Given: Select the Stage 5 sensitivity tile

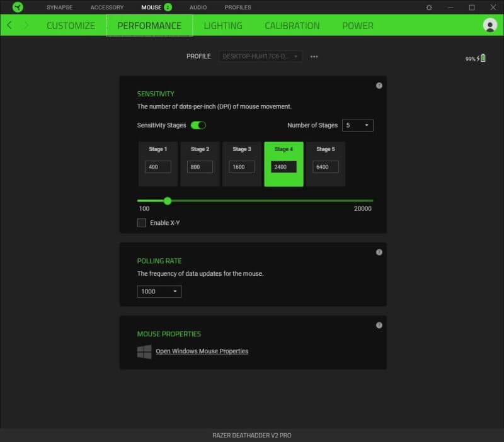Looking at the screenshot, I should point(325,164).
